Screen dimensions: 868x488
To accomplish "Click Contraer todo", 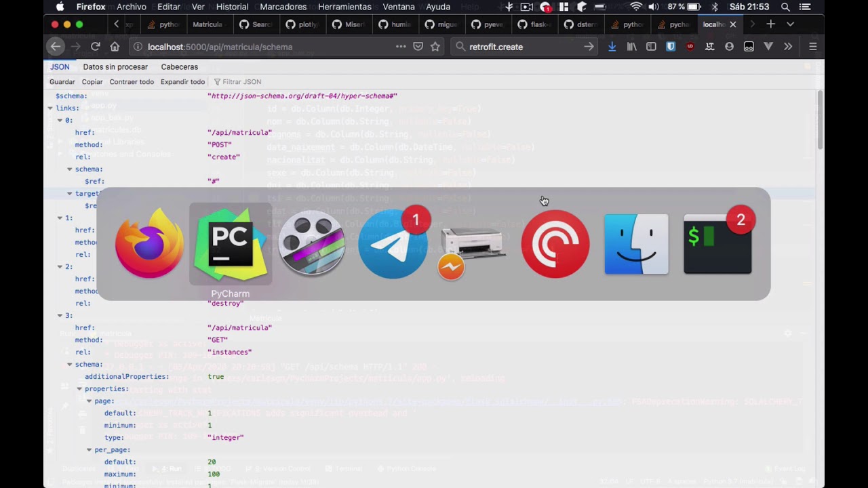I will [x=132, y=82].
